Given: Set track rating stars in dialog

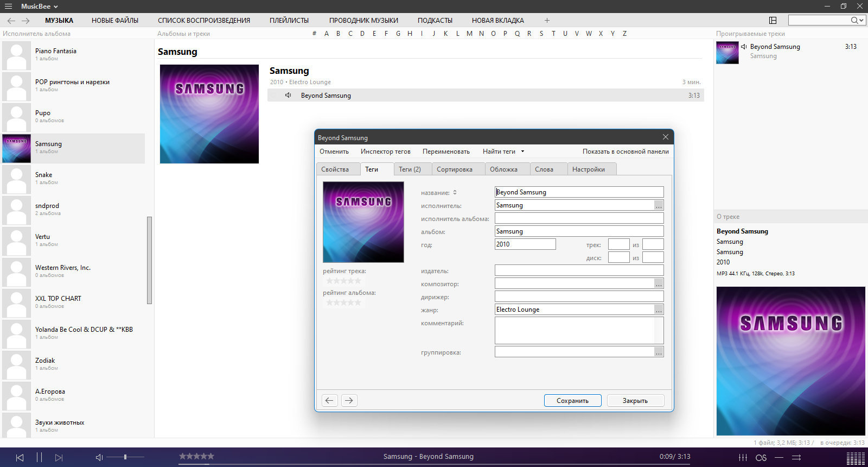Looking at the screenshot, I should [x=343, y=281].
